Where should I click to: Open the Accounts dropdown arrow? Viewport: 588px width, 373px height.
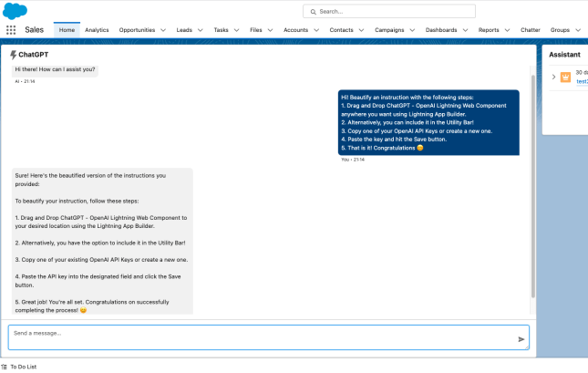point(316,30)
